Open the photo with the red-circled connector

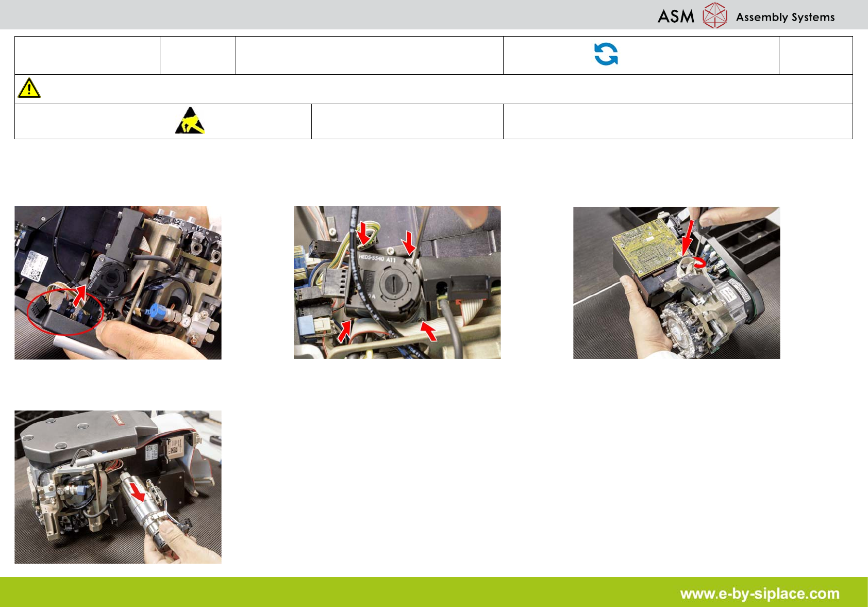(118, 283)
